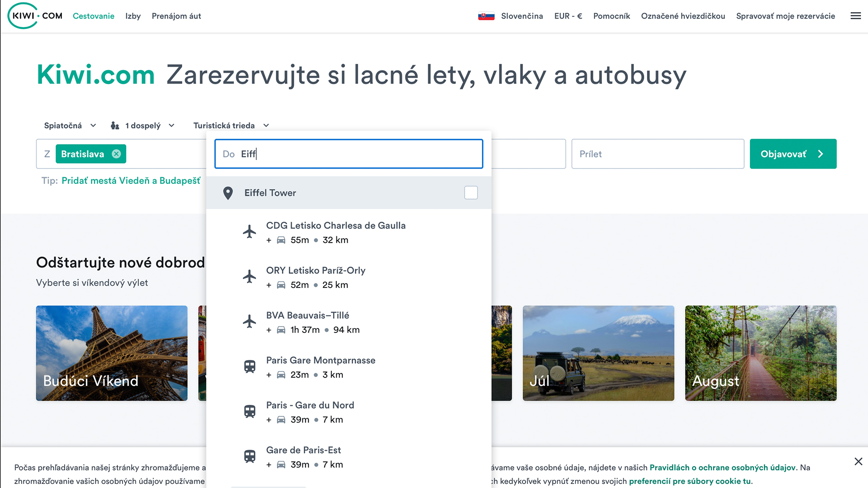Open the Turistická trieda class dropdown
Viewport: 868px width, 488px height.
(x=231, y=126)
